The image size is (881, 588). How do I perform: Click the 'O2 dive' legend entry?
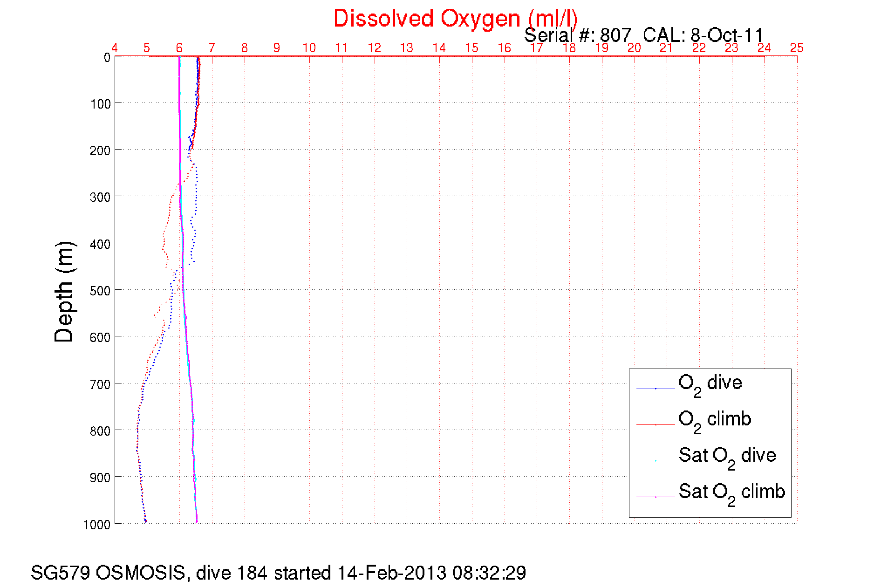tap(710, 385)
